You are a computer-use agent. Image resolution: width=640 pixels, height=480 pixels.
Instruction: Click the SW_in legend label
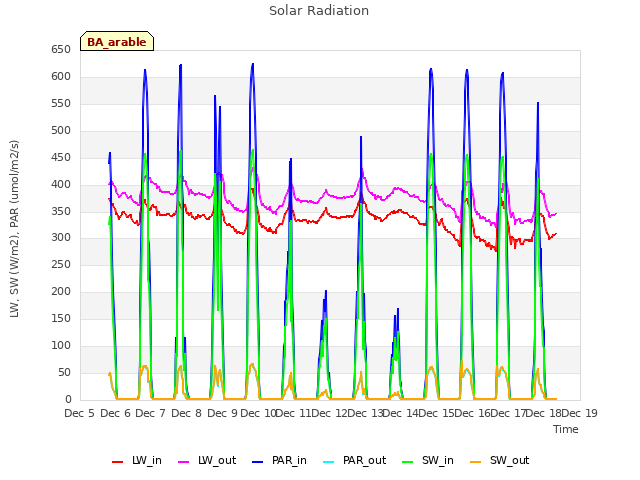click(x=438, y=461)
